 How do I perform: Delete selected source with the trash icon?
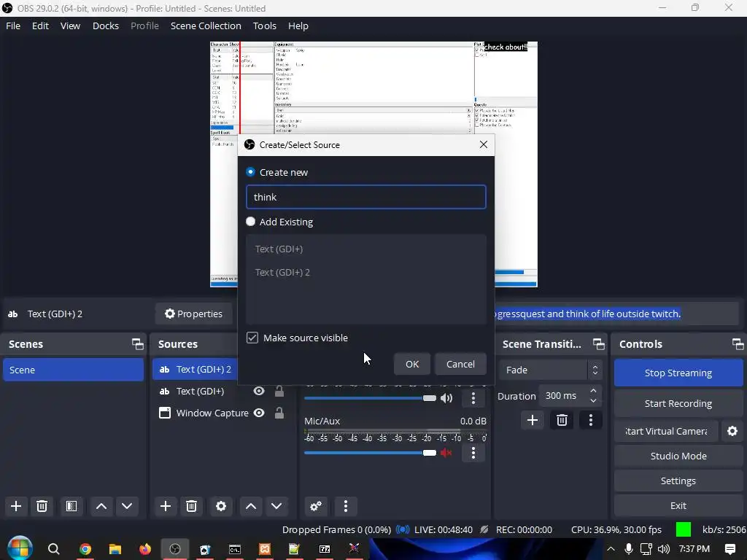[192, 506]
